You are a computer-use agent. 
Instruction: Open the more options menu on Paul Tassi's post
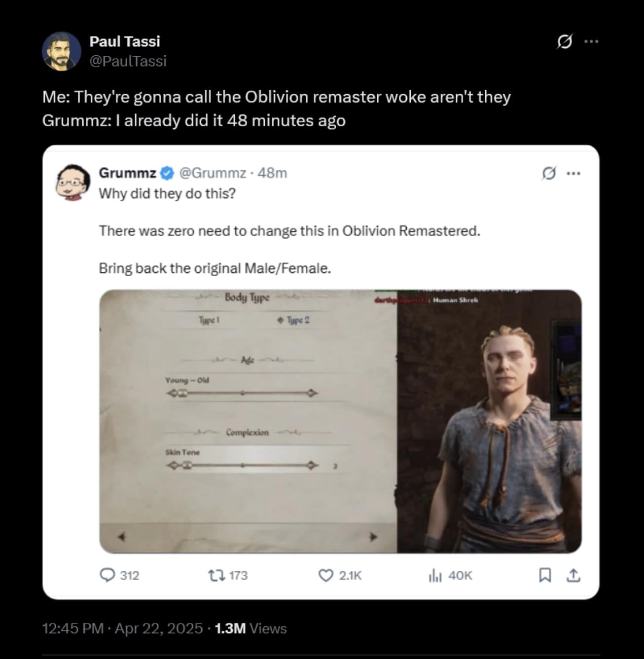pos(591,42)
